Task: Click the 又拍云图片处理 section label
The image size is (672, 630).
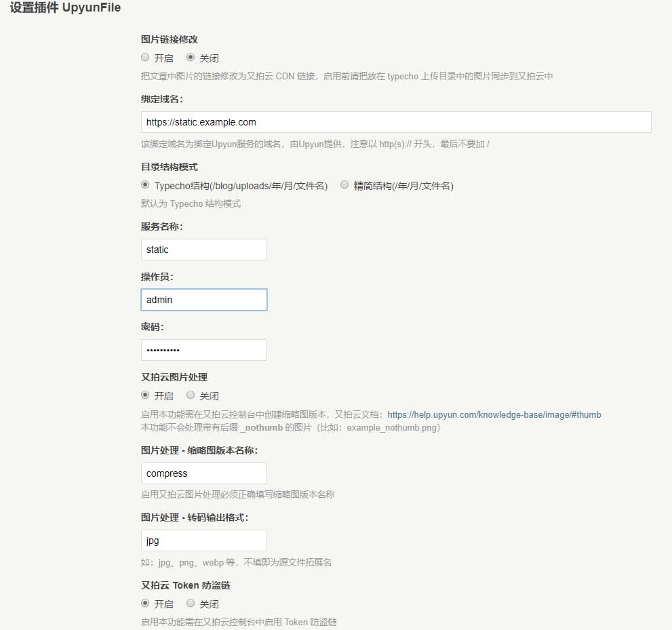Action: [x=171, y=377]
